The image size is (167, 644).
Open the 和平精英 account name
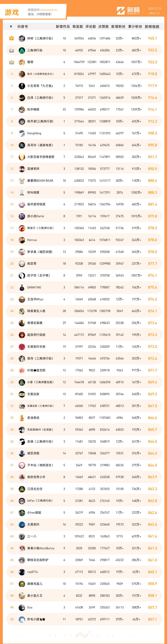33,110
